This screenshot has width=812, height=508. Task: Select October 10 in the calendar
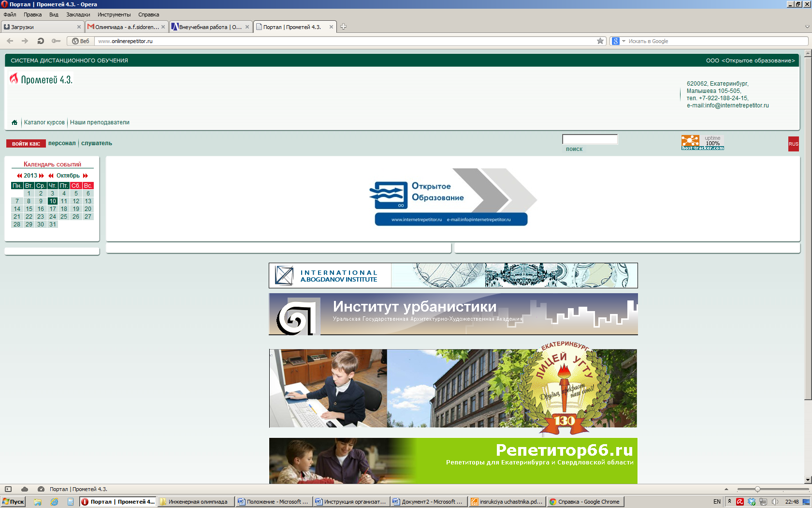point(53,201)
